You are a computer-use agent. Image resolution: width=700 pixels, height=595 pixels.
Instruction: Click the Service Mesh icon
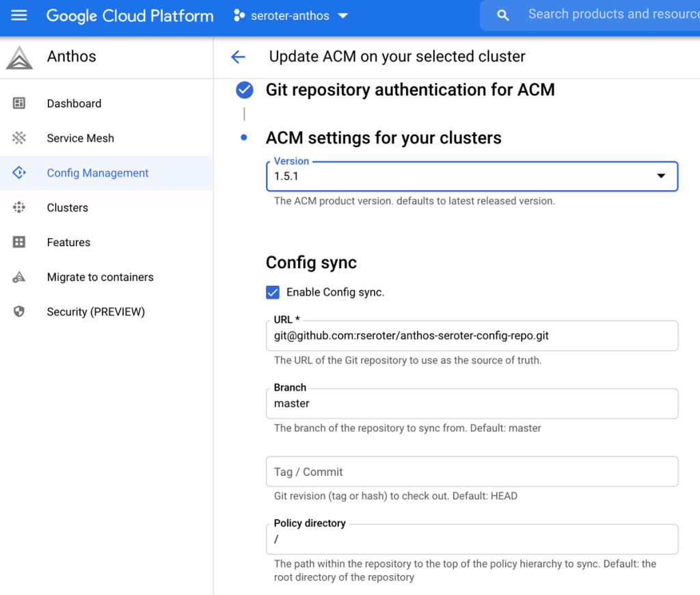pyautogui.click(x=19, y=138)
